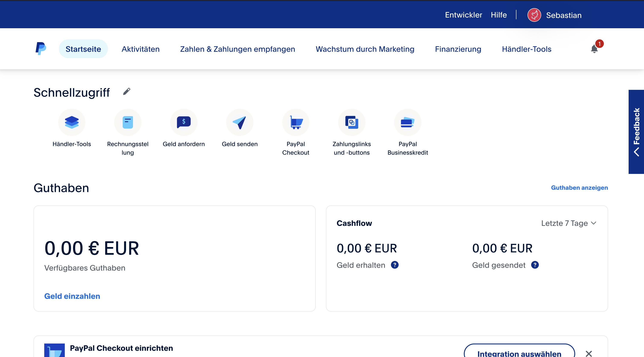This screenshot has width=644, height=357.
Task: Select the Geld senden paper plane icon
Action: [240, 122]
